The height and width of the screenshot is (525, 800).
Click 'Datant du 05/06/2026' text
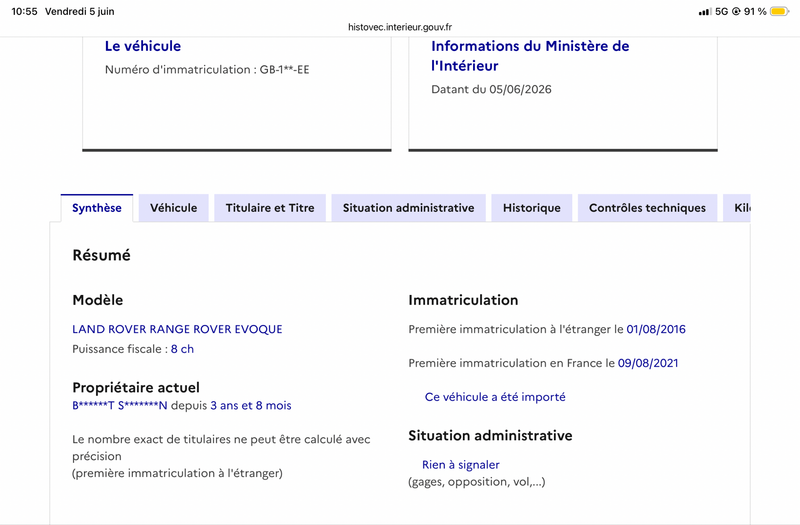[491, 89]
